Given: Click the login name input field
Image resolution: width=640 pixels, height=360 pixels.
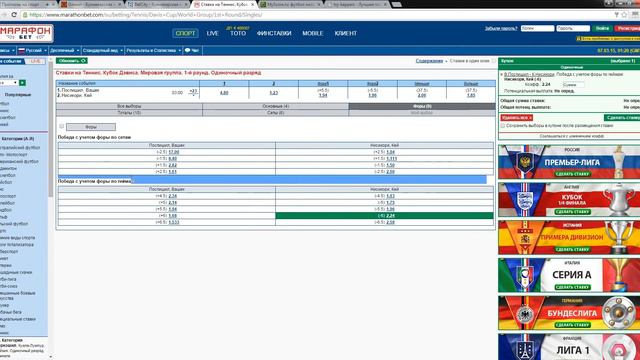Looking at the screenshot, I should point(538,28).
